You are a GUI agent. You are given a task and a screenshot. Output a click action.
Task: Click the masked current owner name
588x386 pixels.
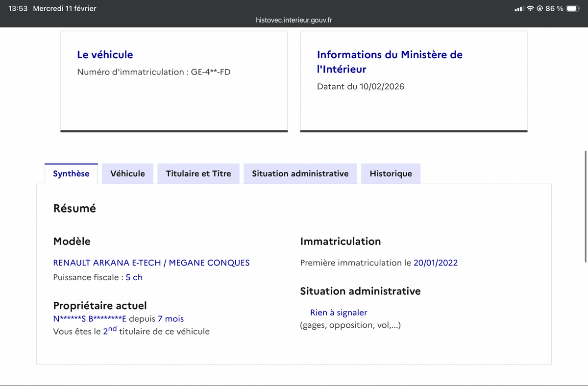coord(90,319)
